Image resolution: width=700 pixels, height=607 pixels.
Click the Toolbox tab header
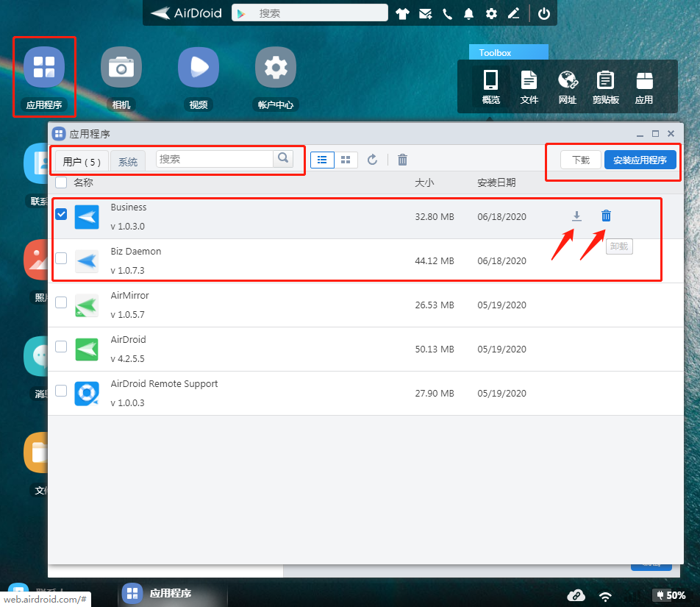tap(509, 52)
